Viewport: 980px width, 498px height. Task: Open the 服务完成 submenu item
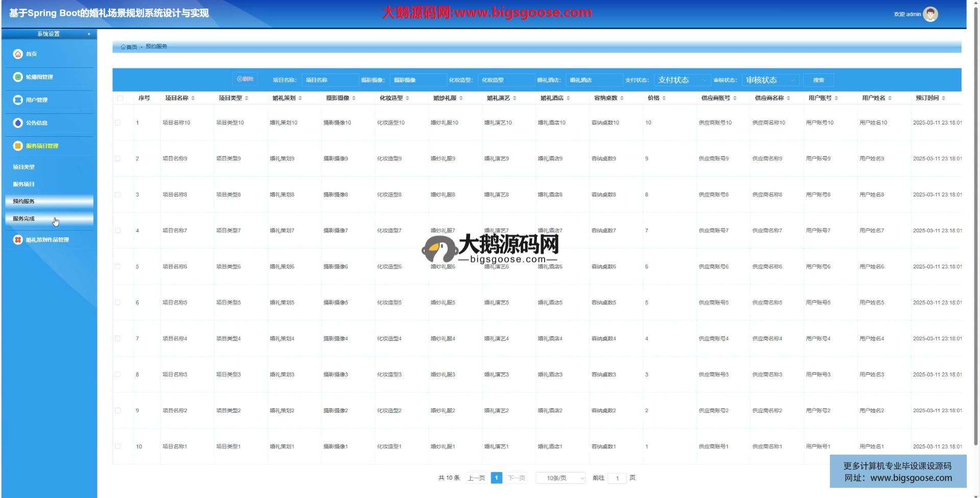pos(24,219)
